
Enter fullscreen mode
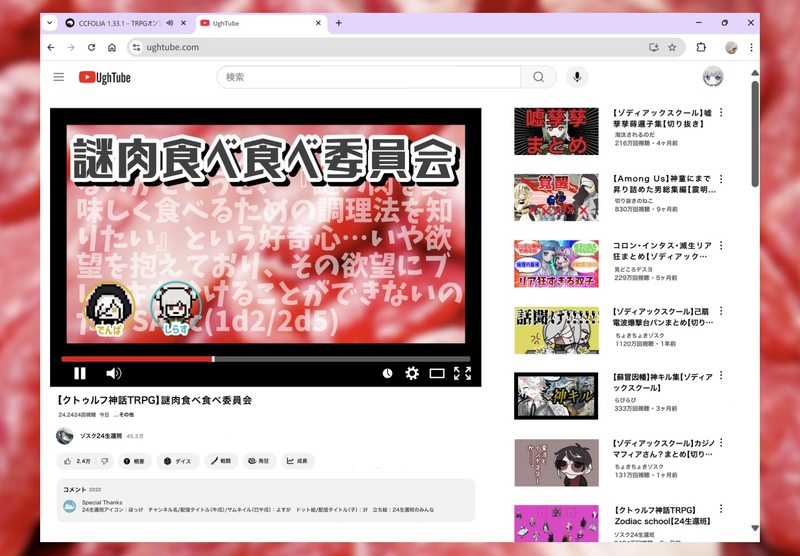click(x=462, y=373)
